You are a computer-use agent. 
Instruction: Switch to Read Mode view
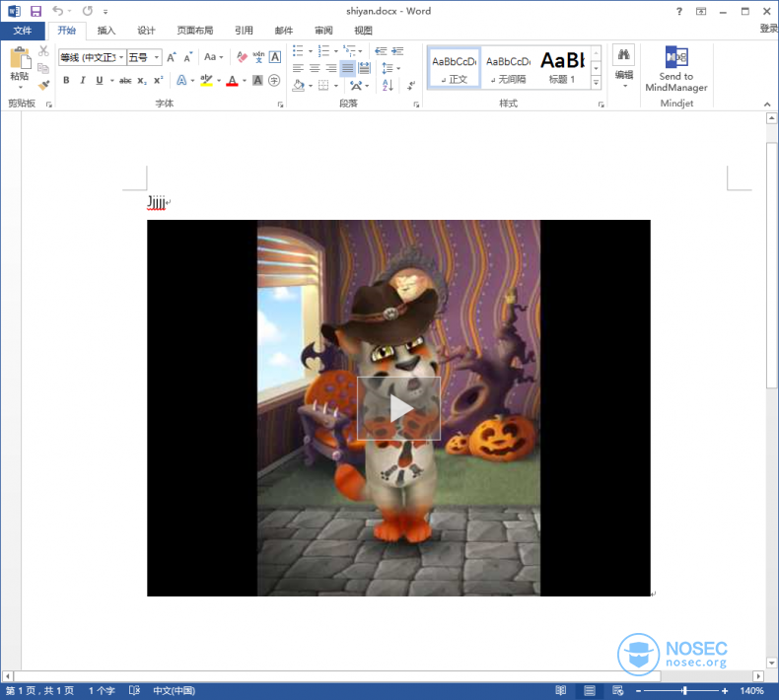click(560, 690)
